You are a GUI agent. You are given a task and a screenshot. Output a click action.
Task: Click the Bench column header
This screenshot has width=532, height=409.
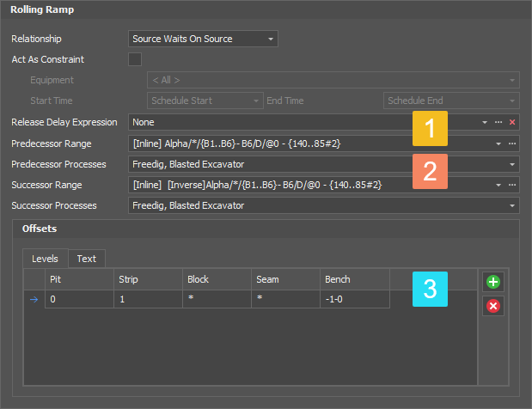(x=353, y=279)
